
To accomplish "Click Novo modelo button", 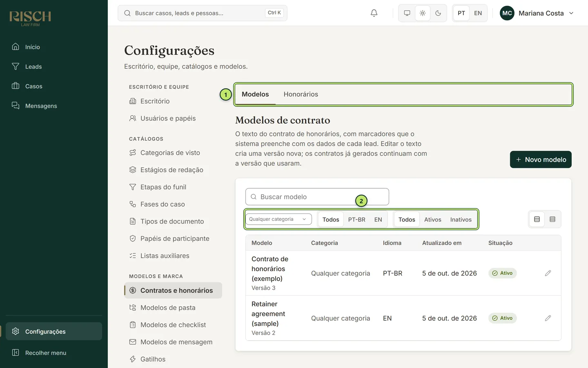I will click(x=541, y=159).
